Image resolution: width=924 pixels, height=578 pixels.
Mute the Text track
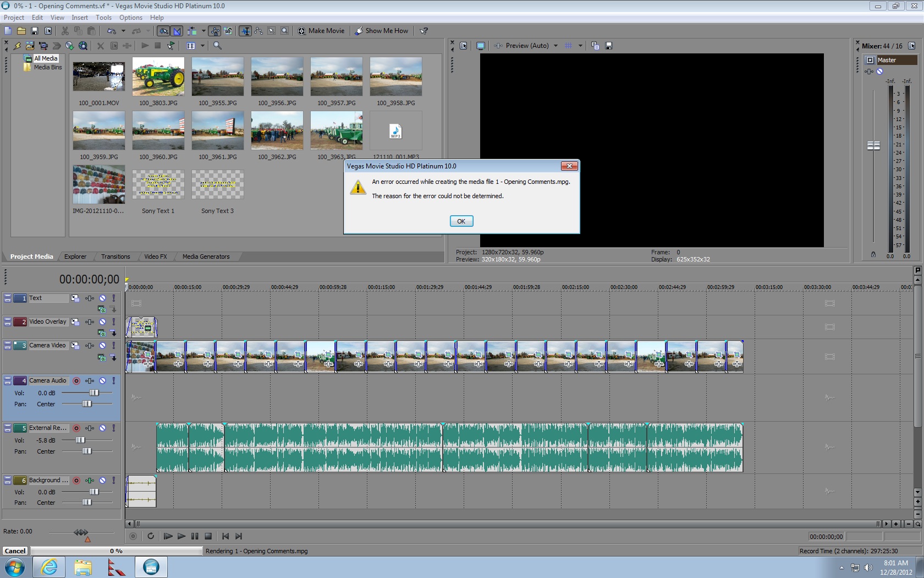coord(102,298)
